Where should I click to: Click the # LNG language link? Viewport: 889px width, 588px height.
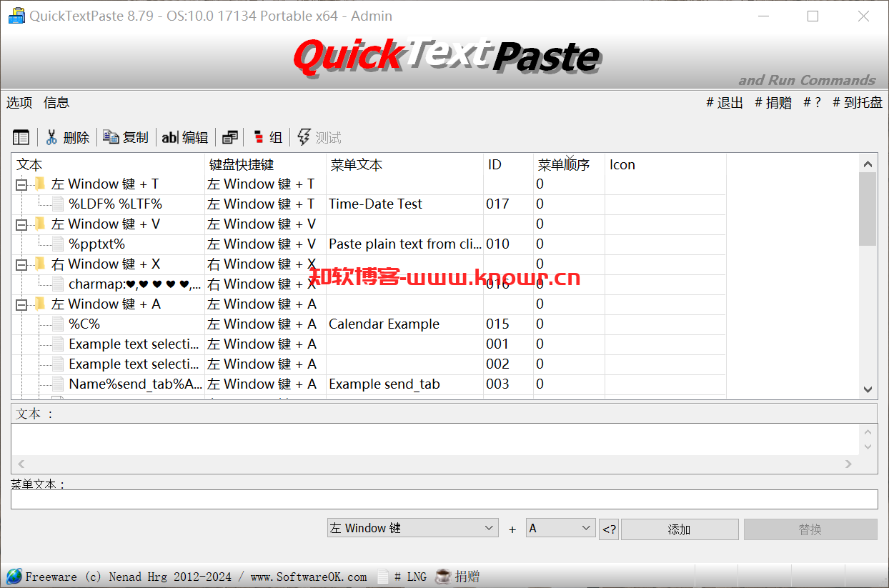(410, 577)
